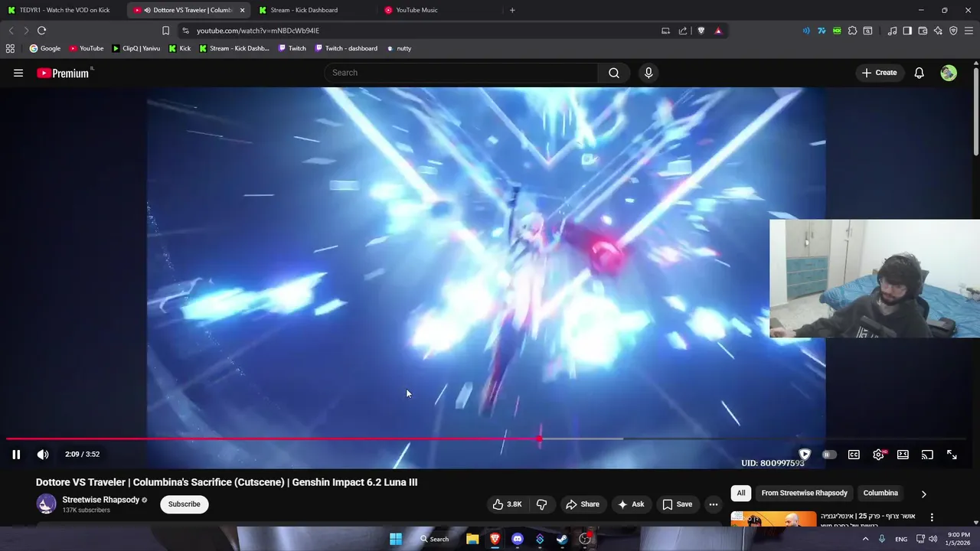Open the Brave Wallet icon
980x551 pixels.
(x=923, y=31)
